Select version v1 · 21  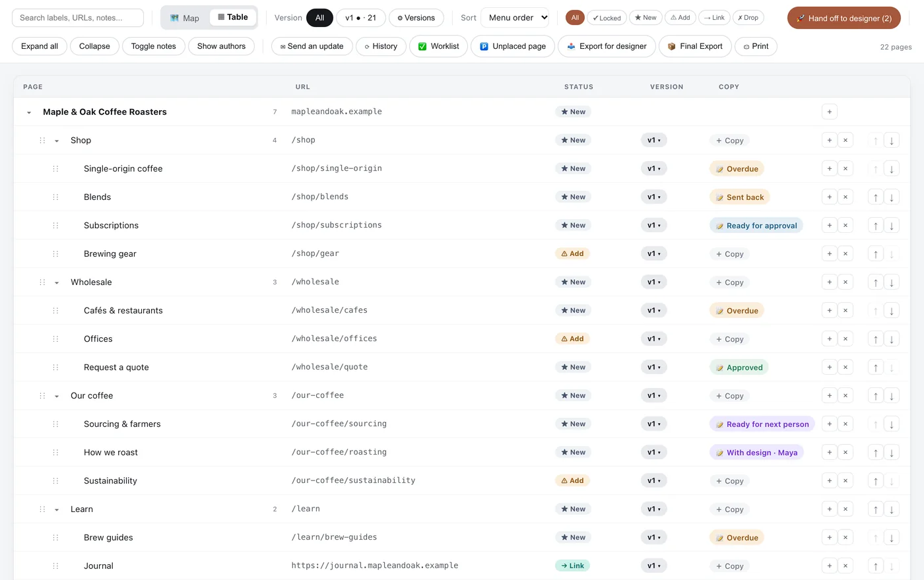coord(361,18)
